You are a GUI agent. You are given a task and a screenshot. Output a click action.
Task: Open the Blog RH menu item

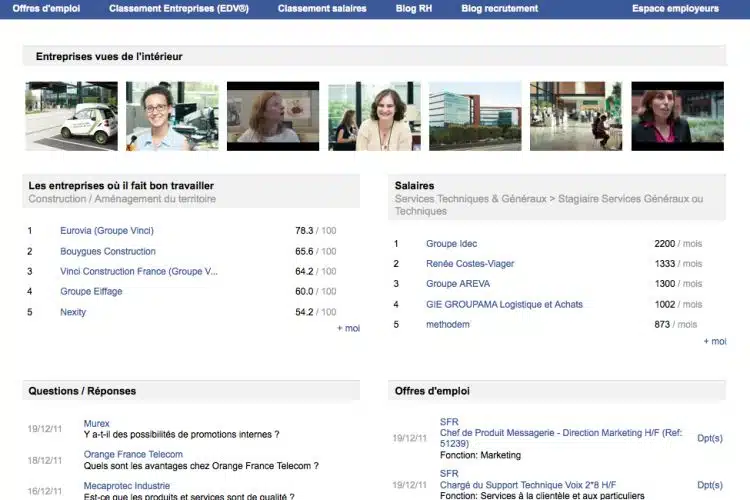point(414,9)
